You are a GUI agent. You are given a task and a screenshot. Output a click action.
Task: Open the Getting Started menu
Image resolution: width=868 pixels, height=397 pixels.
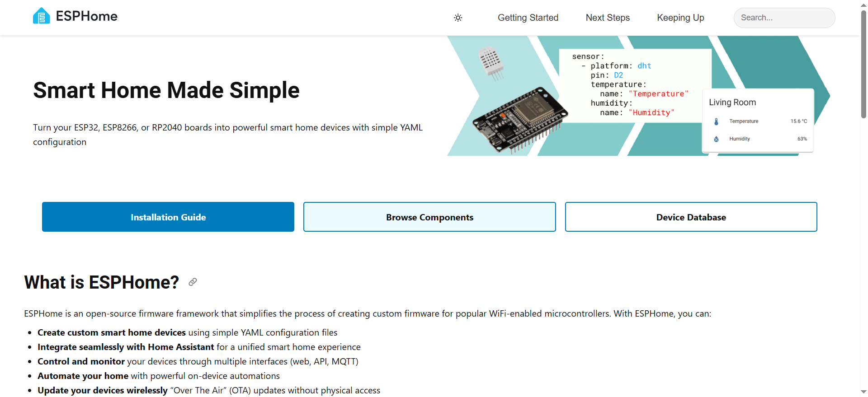[x=528, y=18]
